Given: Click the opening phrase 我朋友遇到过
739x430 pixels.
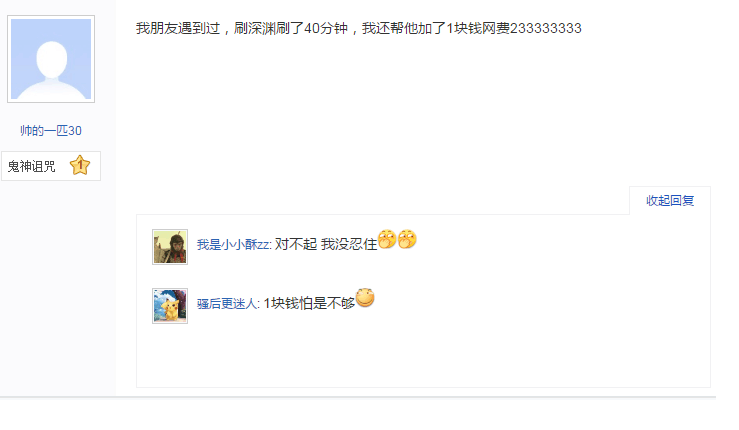Looking at the screenshot, I should 178,28.
